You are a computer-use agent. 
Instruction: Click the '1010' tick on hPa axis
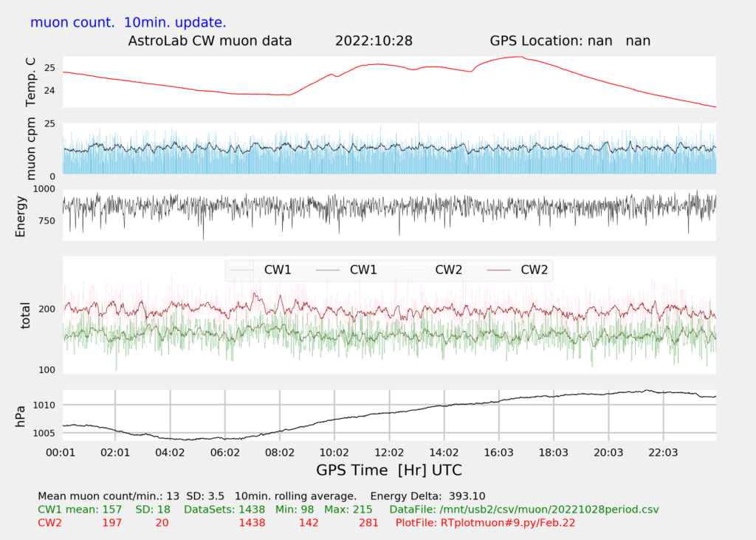[44, 406]
